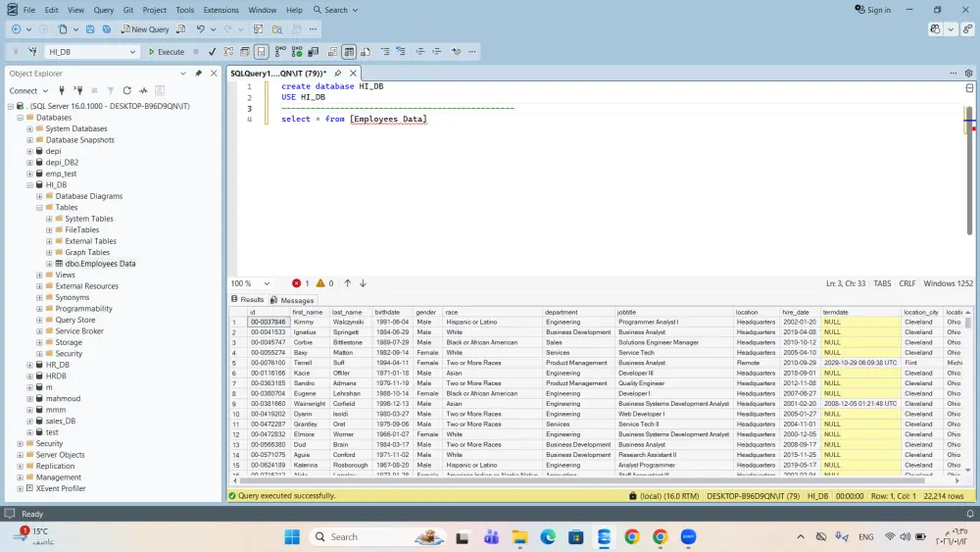This screenshot has height=552, width=980.
Task: Open the Query Options icon
Action: pos(245,52)
